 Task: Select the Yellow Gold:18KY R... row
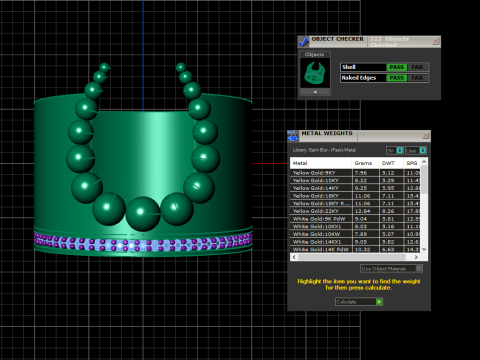coord(355,203)
